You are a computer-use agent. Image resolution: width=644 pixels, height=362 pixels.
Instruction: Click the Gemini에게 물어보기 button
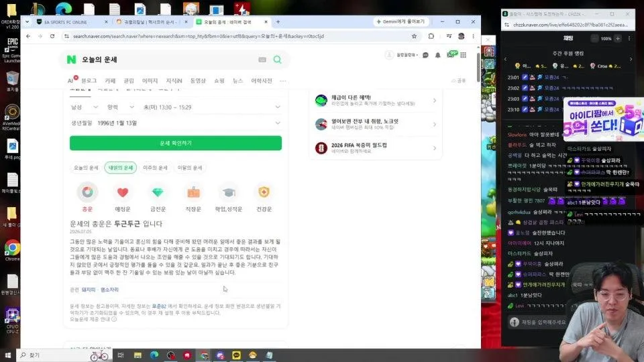click(x=401, y=21)
